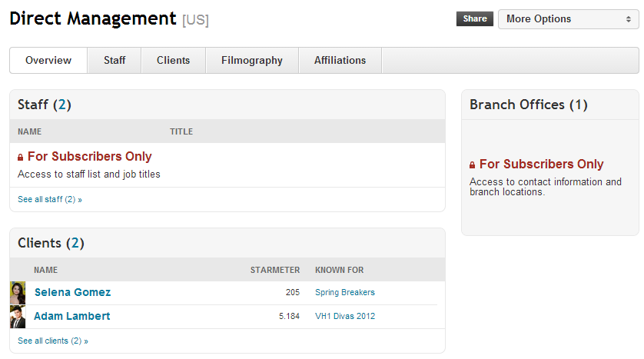644x359 pixels.
Task: Open the See all staff (2) link
Action: point(50,200)
